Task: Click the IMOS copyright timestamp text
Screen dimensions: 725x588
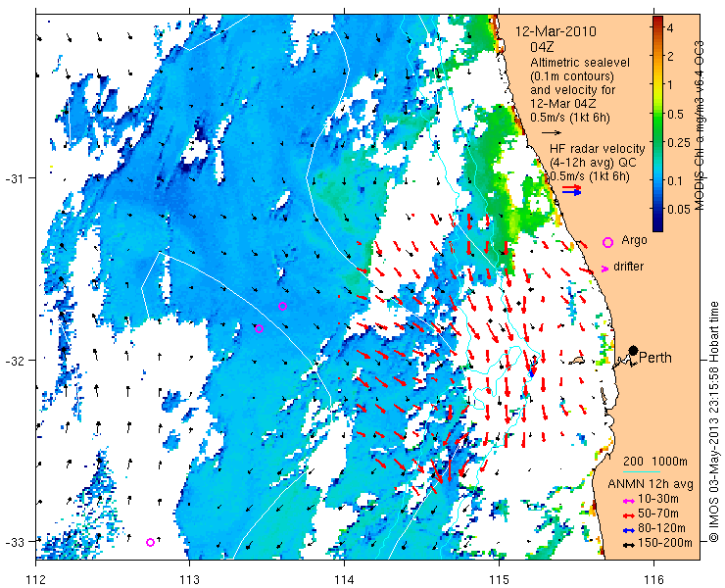Action: pos(714,422)
